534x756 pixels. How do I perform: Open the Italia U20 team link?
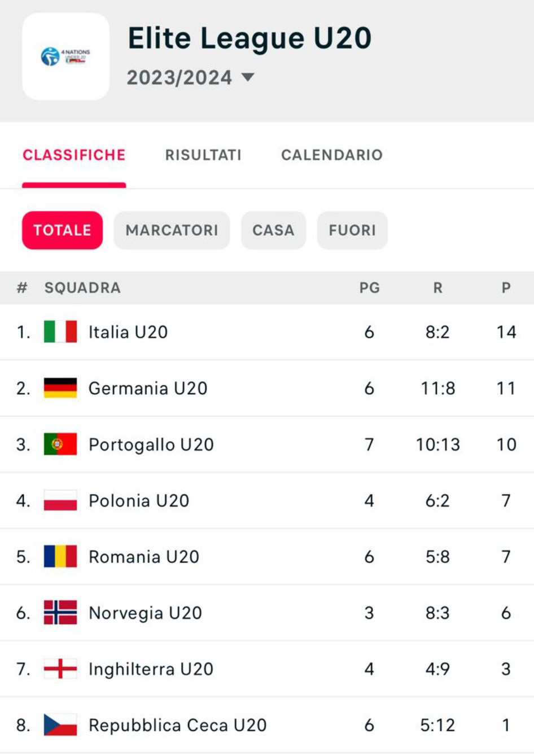(x=128, y=332)
